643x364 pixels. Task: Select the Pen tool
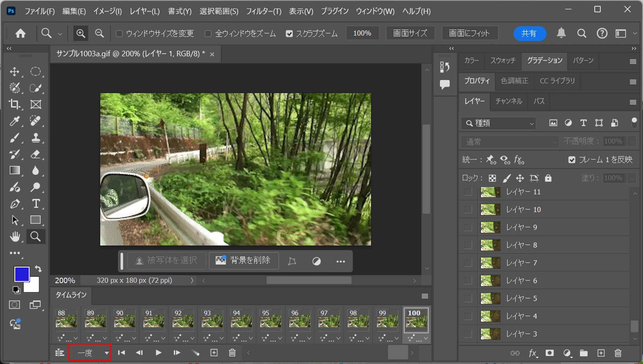(x=14, y=204)
